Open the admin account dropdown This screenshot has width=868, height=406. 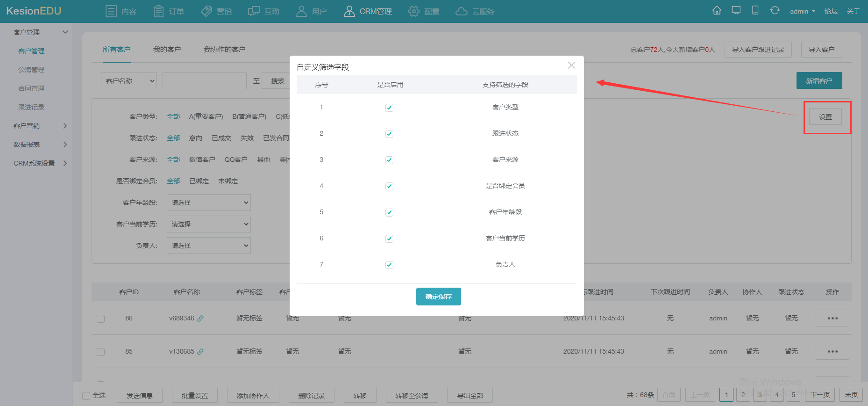coord(803,11)
